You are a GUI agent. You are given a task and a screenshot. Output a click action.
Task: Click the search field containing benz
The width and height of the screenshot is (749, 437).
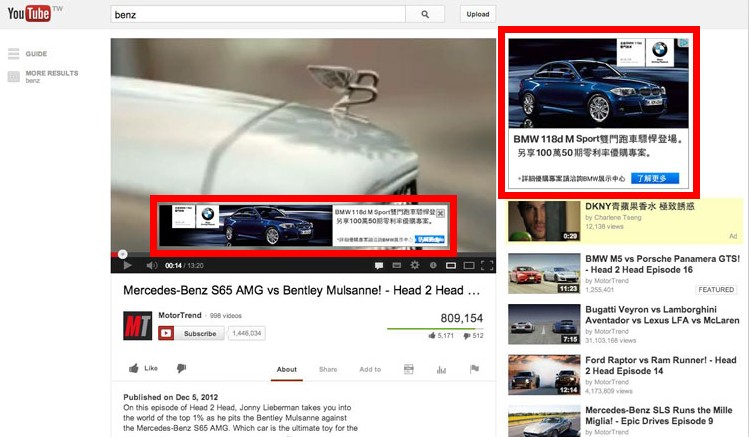(x=258, y=14)
